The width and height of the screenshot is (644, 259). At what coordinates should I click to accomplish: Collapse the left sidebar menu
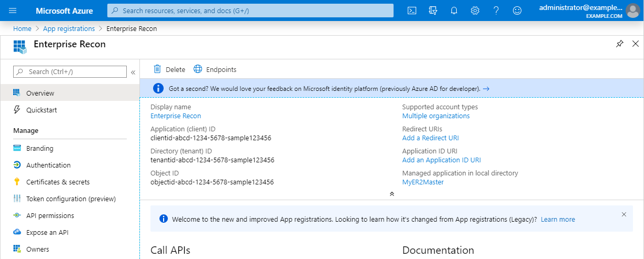click(133, 72)
